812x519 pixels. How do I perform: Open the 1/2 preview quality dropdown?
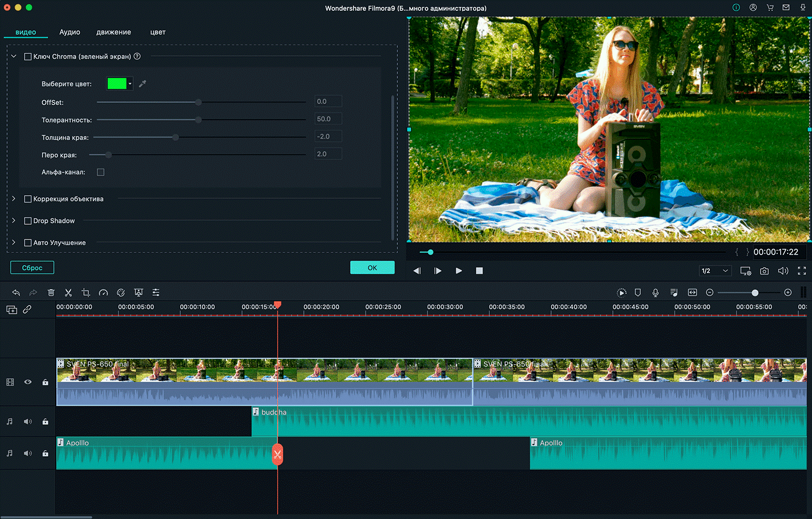(715, 271)
